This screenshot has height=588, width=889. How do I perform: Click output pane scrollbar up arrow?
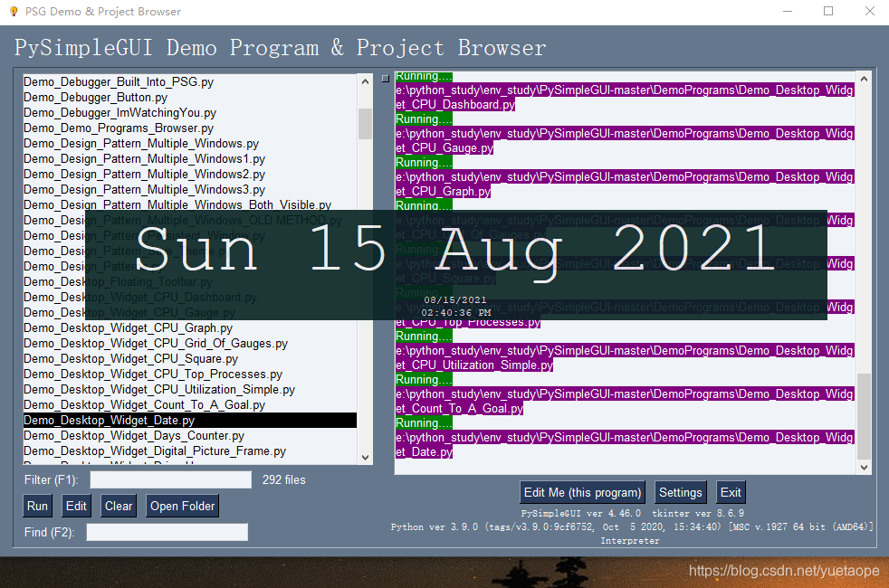(x=864, y=79)
